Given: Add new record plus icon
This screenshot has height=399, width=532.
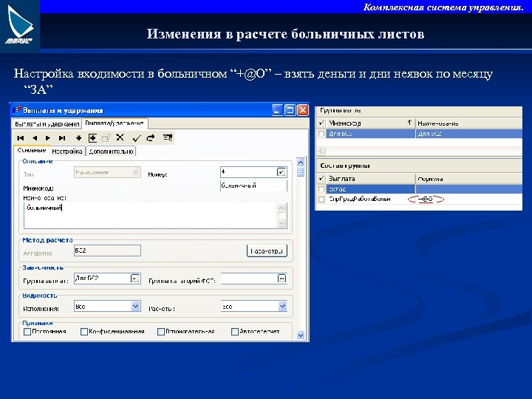Looking at the screenshot, I should [79, 137].
